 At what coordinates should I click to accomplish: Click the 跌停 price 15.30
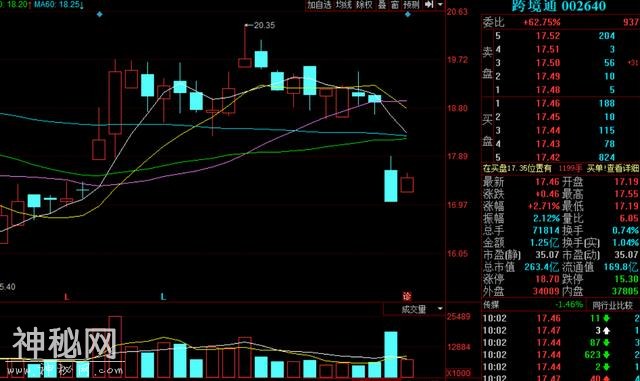coord(626,280)
